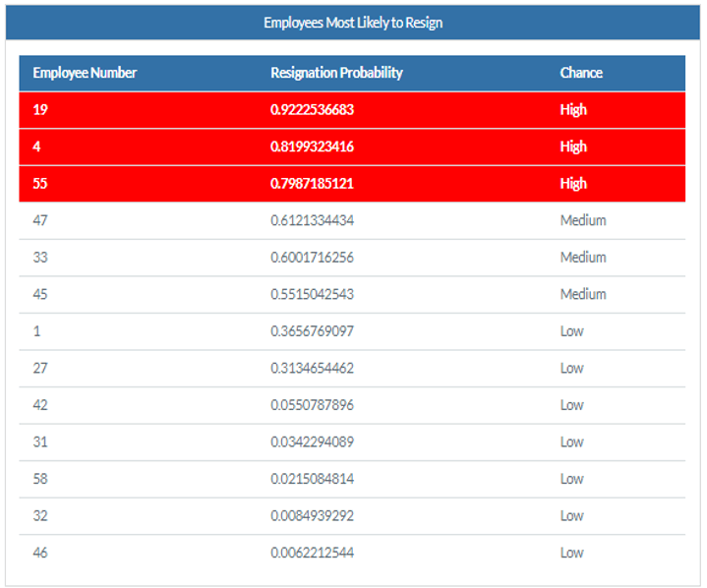Select employee number 19 in the table

(x=40, y=110)
